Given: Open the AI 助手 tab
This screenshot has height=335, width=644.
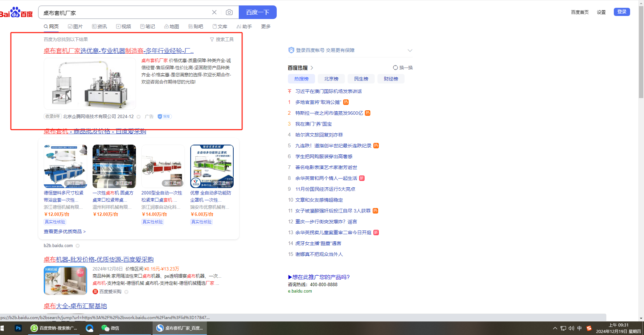Looking at the screenshot, I should (244, 26).
